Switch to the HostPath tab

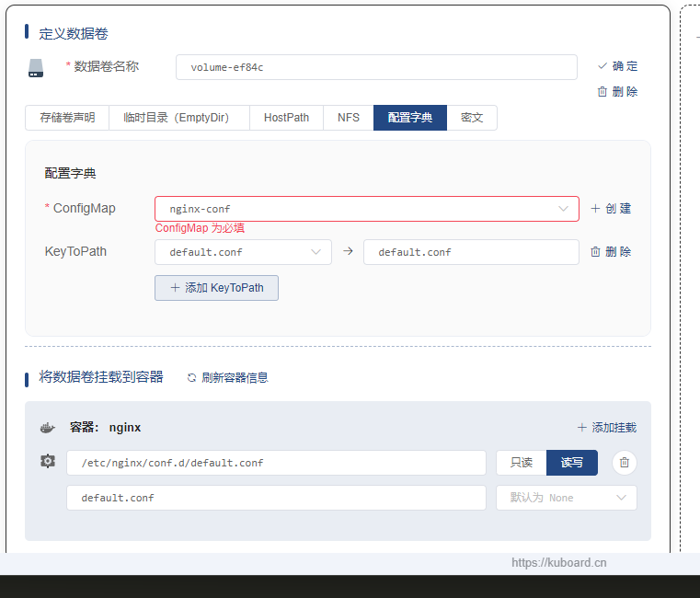(x=286, y=118)
